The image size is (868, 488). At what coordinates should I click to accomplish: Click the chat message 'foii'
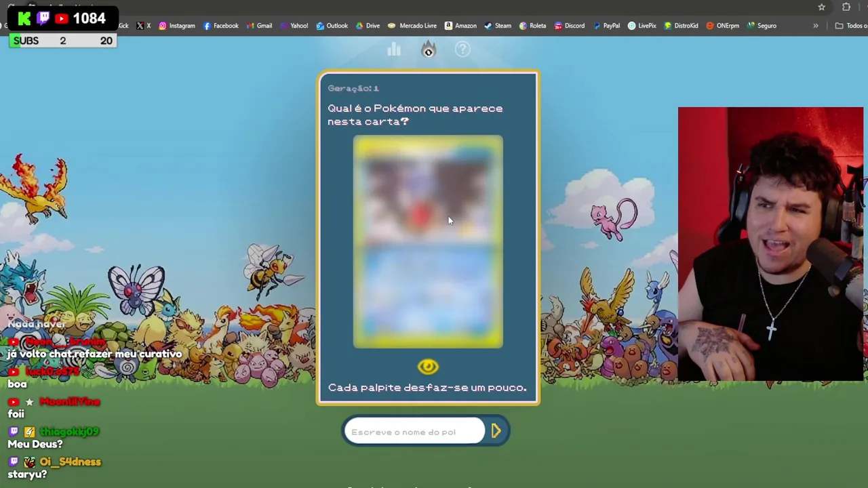point(16,413)
